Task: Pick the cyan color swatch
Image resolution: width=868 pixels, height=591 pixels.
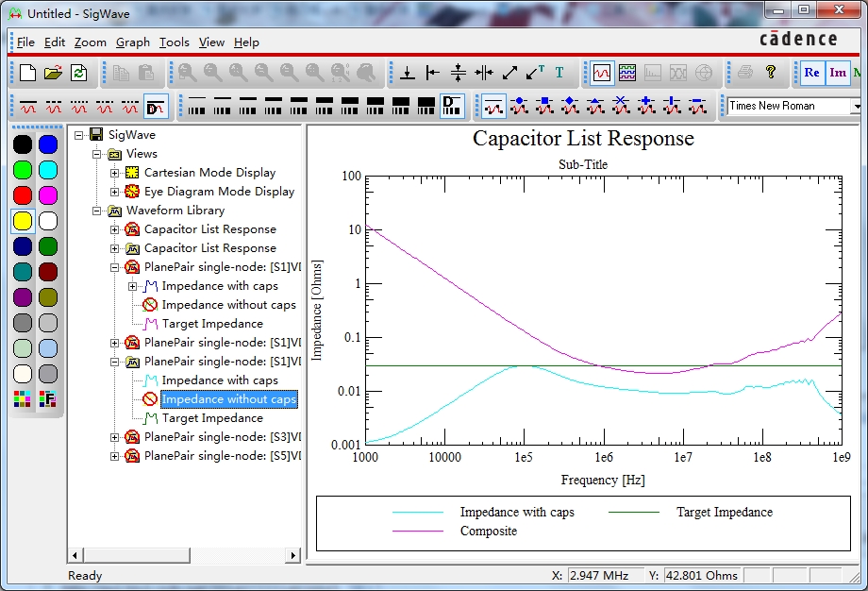Action: [x=48, y=170]
